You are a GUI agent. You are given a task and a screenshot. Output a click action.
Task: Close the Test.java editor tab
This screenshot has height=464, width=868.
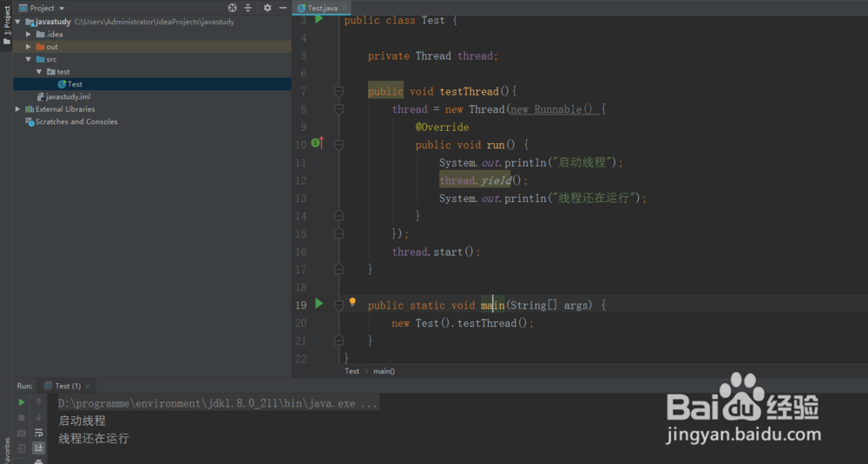tap(344, 8)
